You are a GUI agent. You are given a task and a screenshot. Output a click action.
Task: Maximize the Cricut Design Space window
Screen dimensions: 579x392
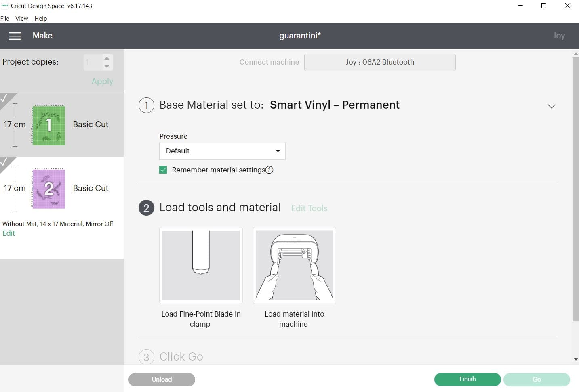544,6
